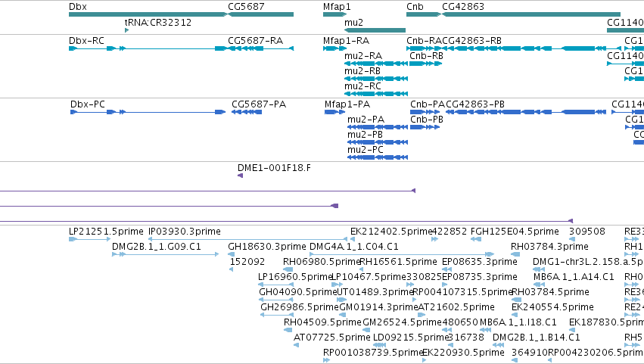Select RH06980.5prime EST label
644x364 pixels.
pyautogui.click(x=322, y=262)
